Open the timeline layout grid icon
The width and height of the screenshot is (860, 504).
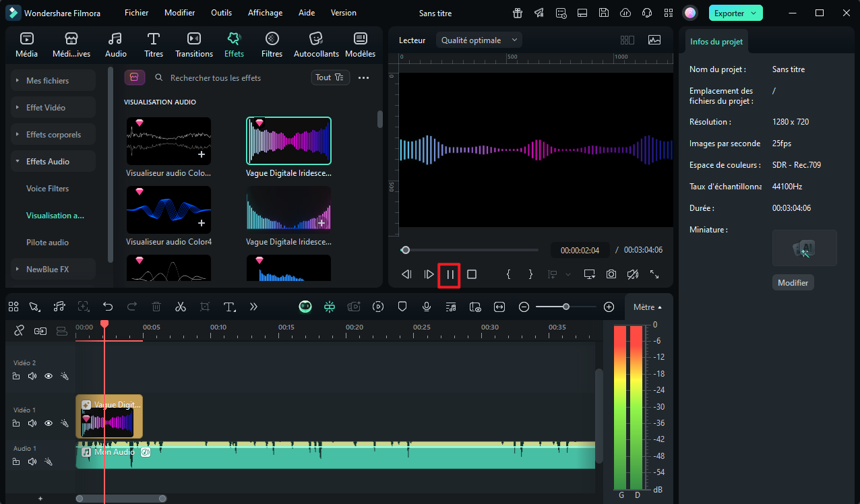pos(13,307)
